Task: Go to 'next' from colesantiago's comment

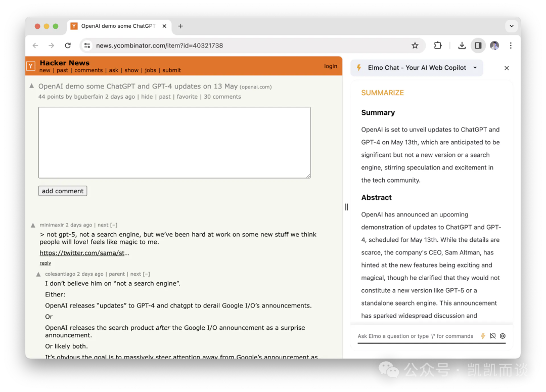Action: pyautogui.click(x=135, y=274)
